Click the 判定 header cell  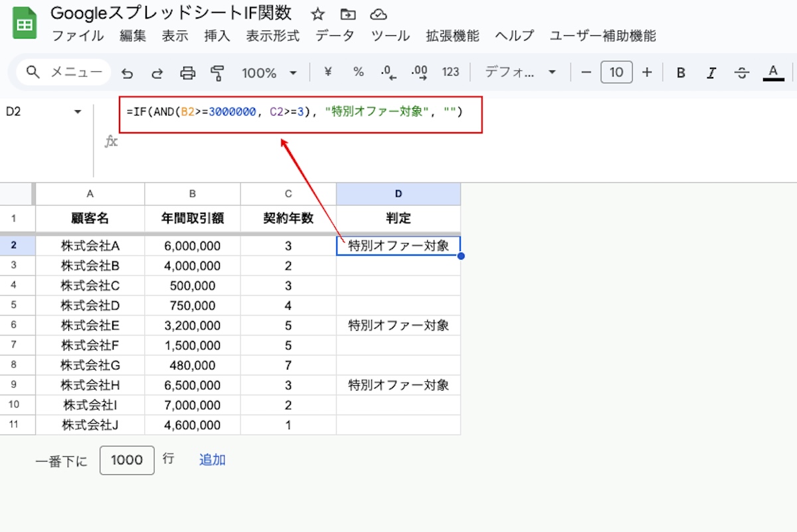[398, 218]
